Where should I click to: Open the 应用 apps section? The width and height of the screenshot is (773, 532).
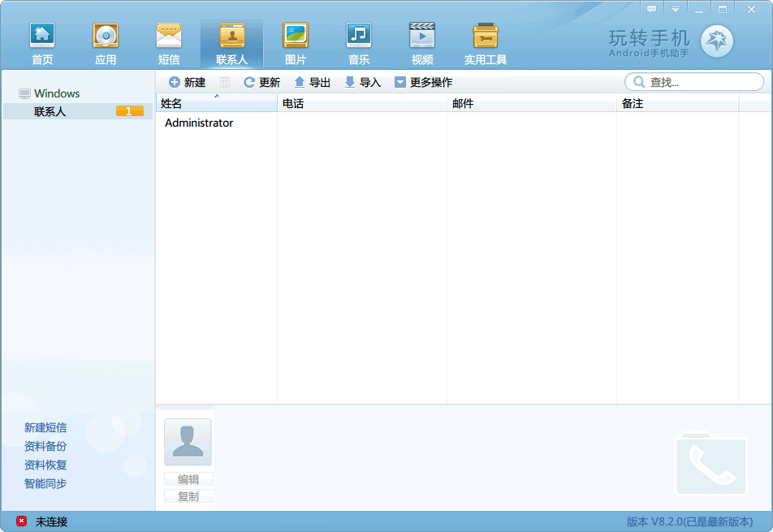pyautogui.click(x=106, y=44)
